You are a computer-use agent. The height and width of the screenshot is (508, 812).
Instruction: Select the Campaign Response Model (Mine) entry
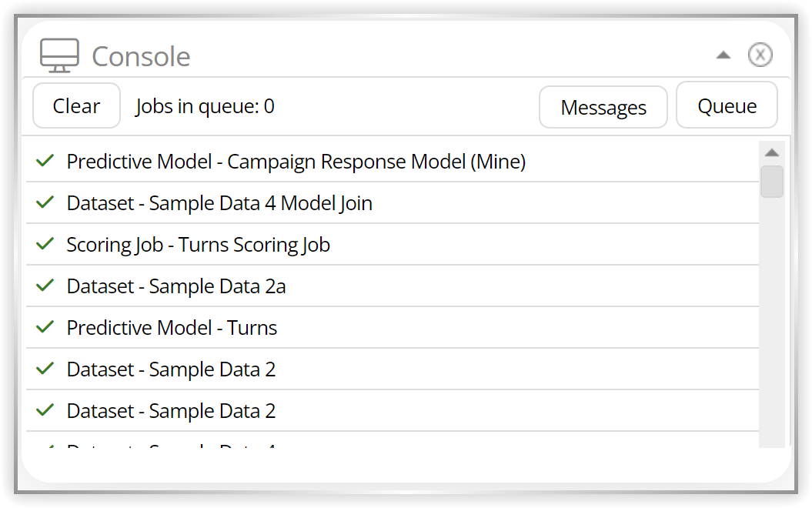pos(393,162)
